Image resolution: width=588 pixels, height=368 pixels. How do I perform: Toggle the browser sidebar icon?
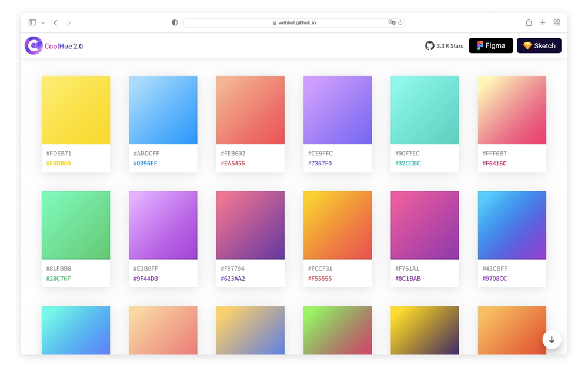pyautogui.click(x=32, y=22)
